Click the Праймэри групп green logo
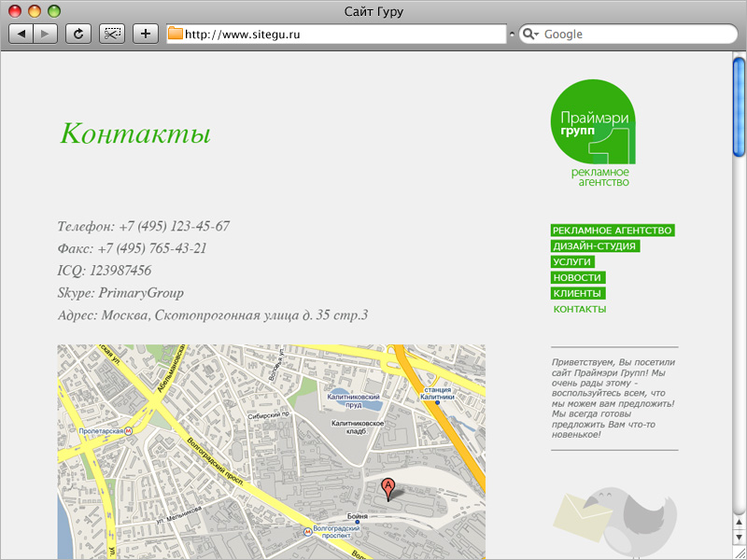747x560 pixels. (593, 121)
